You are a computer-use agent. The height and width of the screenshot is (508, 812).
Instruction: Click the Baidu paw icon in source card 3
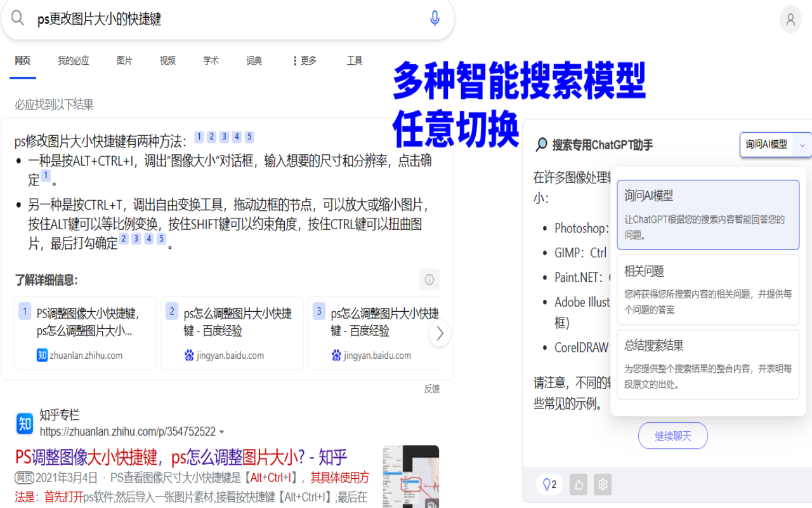click(336, 355)
